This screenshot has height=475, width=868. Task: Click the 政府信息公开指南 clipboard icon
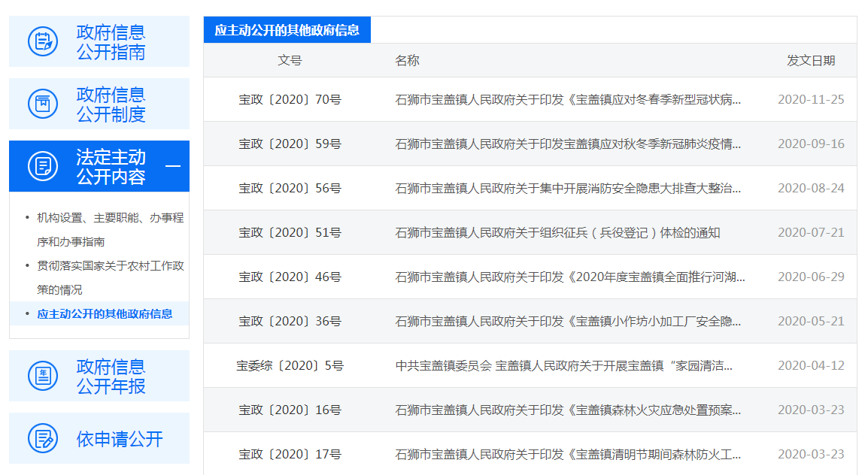[43, 41]
